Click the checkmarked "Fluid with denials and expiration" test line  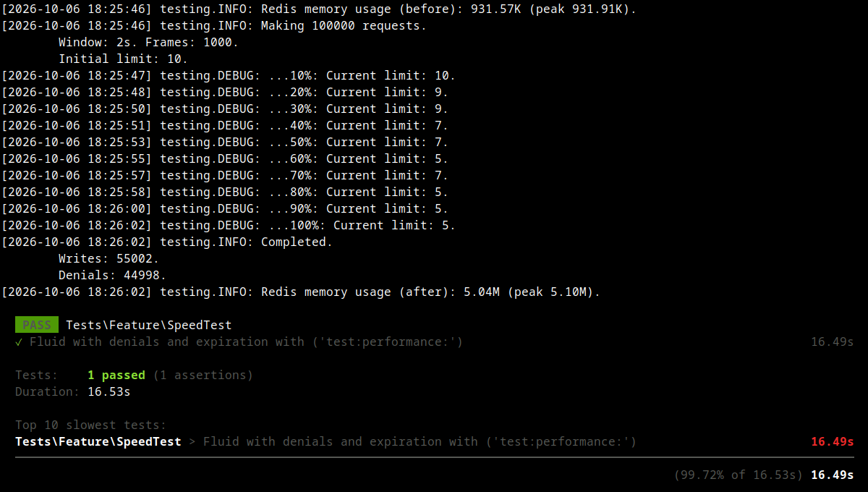[x=239, y=342]
